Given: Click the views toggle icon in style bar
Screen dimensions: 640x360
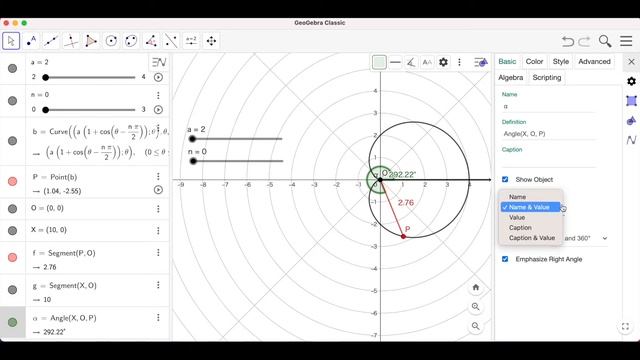Looking at the screenshot, I should pos(481,62).
